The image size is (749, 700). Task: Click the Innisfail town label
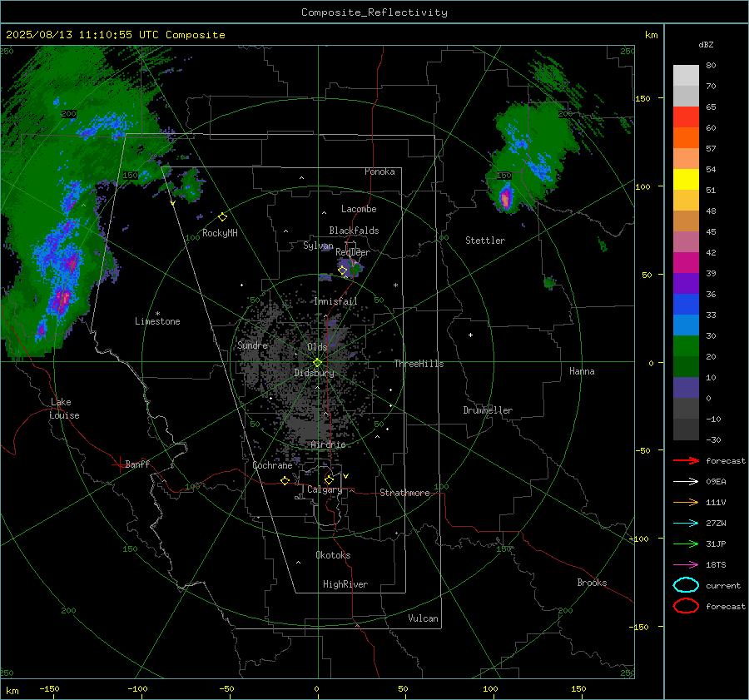(x=335, y=301)
